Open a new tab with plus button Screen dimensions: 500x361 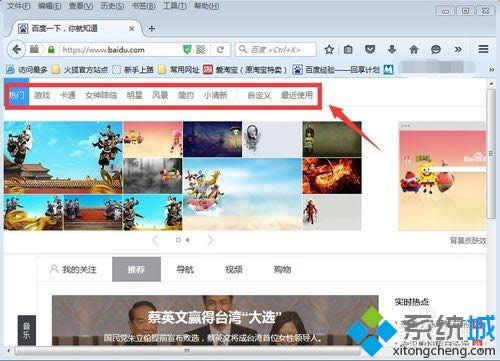(x=152, y=29)
